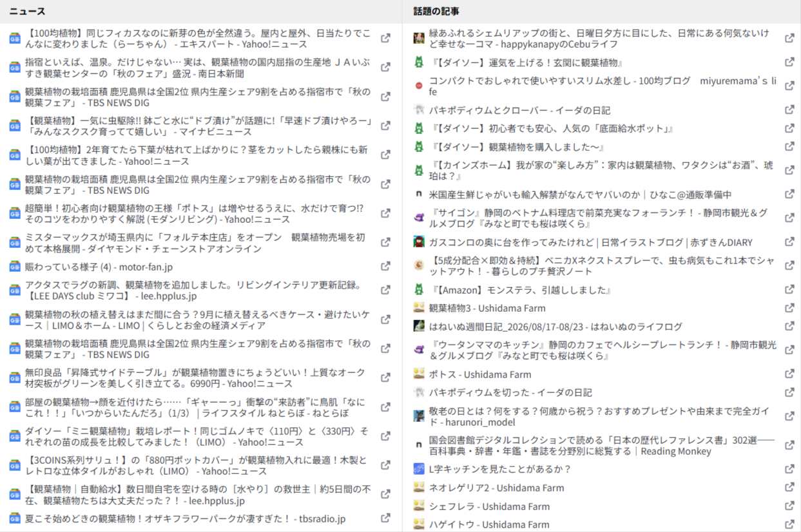Open external link icon for ポトス モダンリビング row
801x532 pixels.
(x=385, y=213)
